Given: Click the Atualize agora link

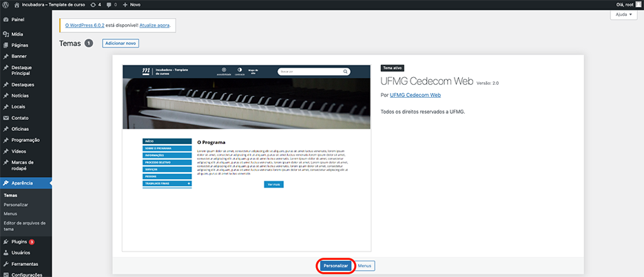Looking at the screenshot, I should pos(156,25).
